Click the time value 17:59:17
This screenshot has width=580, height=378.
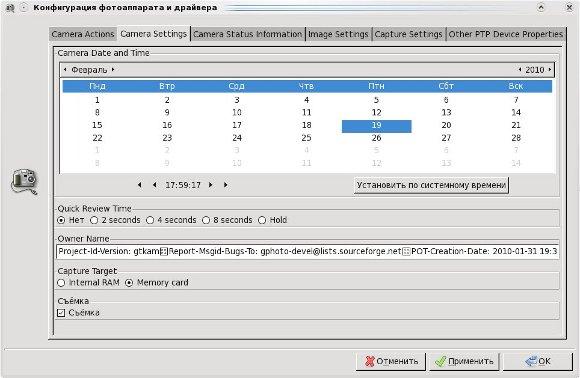pos(183,185)
